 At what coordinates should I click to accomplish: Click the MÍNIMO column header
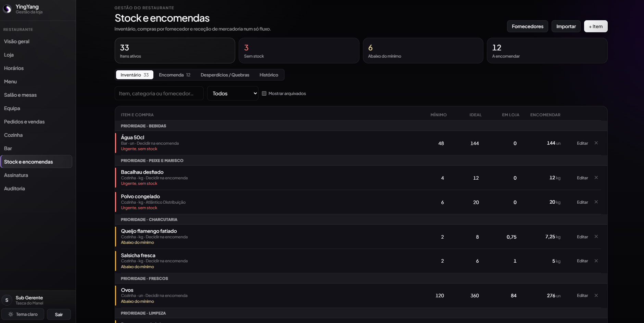click(x=439, y=115)
